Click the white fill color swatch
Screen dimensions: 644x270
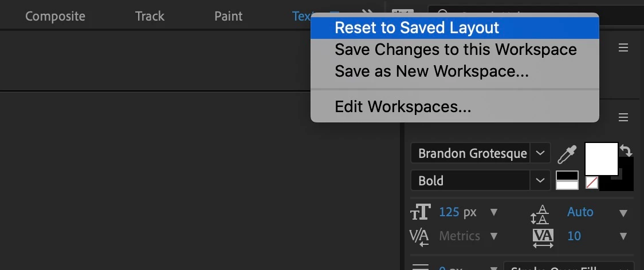coord(600,158)
